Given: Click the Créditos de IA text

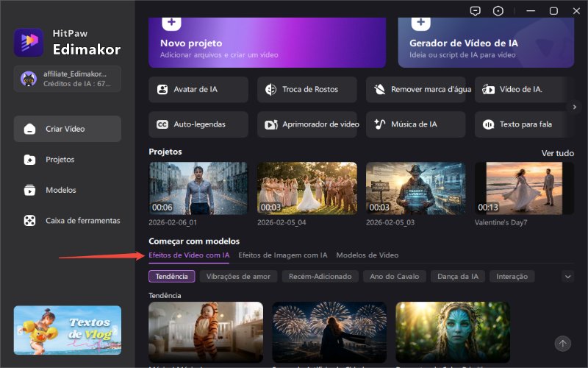Looking at the screenshot, I should 77,84.
